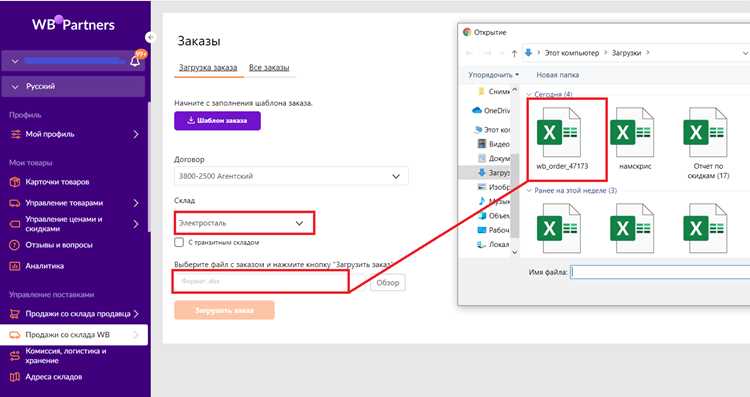The width and height of the screenshot is (750, 397).
Task: Click Комиссия, логистика и хранение icon
Action: pyautogui.click(x=15, y=356)
